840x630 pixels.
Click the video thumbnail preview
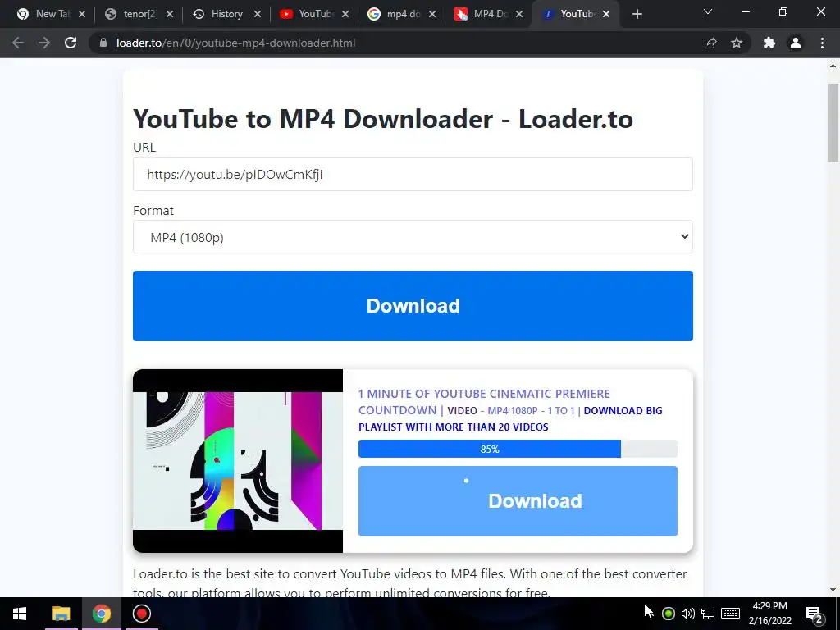click(x=238, y=461)
